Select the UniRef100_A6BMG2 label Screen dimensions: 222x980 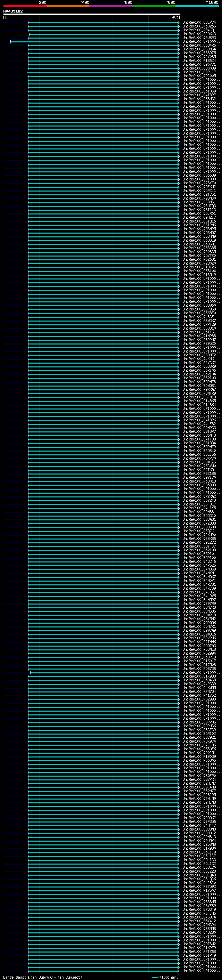click(x=199, y=99)
